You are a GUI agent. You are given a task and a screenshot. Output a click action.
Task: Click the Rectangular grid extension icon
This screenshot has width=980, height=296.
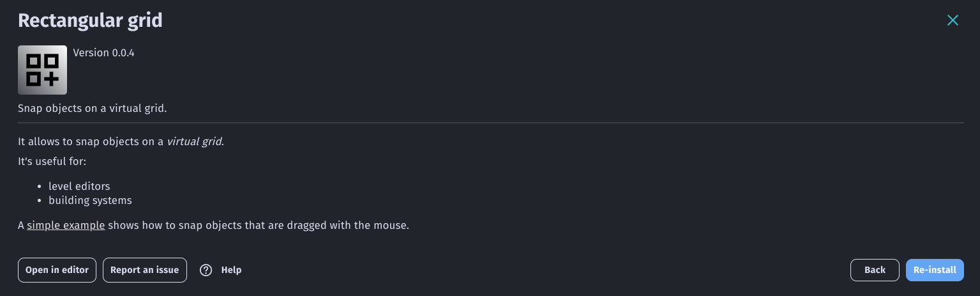pos(42,70)
